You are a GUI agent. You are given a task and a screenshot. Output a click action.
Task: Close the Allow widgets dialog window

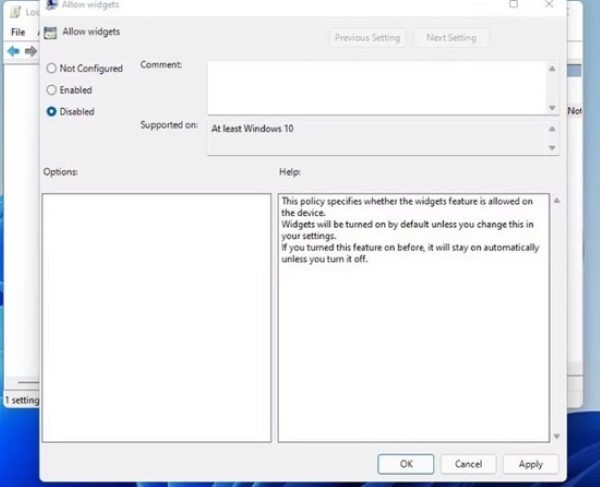[x=548, y=5]
